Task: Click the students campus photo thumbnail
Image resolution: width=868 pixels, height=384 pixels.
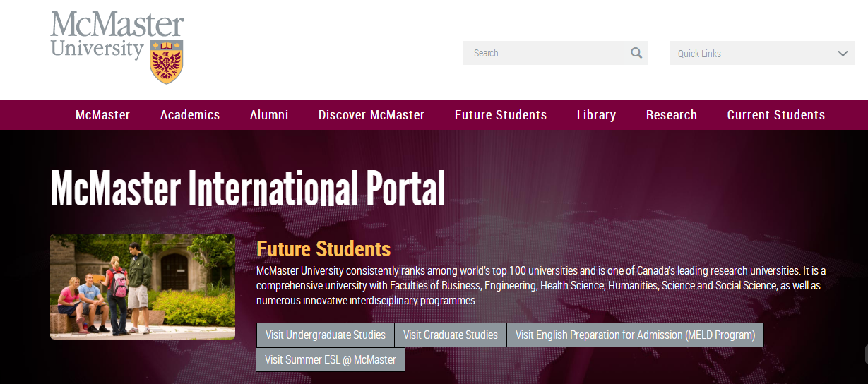Action: point(143,287)
